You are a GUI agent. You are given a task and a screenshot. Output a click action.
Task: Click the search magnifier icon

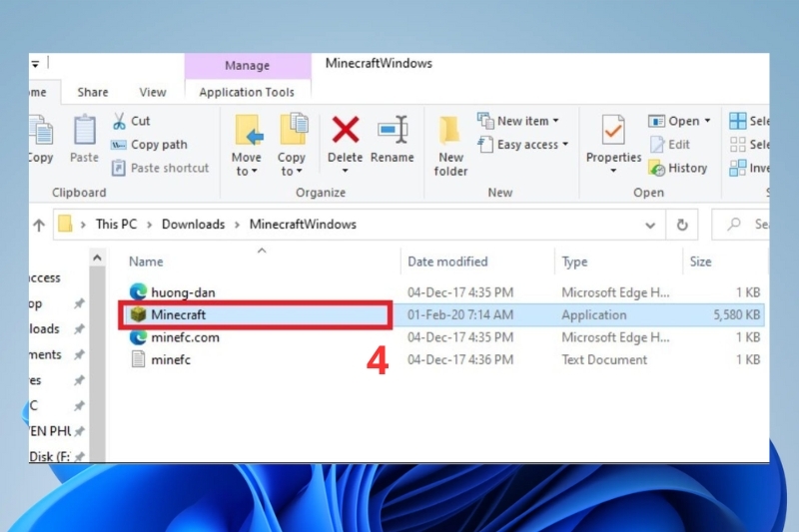point(734,224)
